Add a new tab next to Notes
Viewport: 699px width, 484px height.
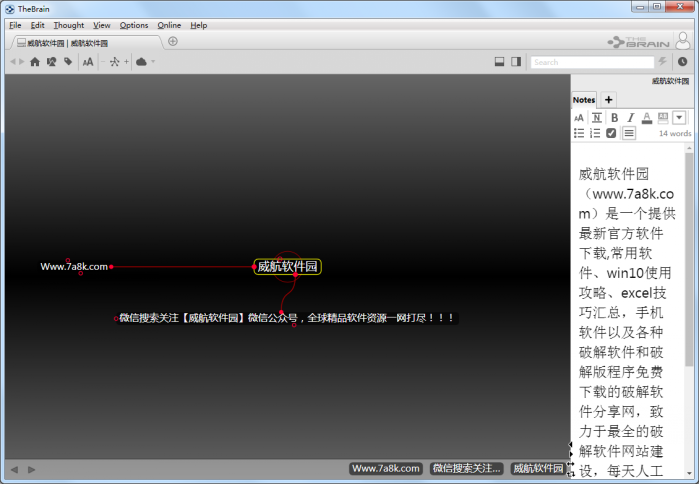click(x=609, y=100)
